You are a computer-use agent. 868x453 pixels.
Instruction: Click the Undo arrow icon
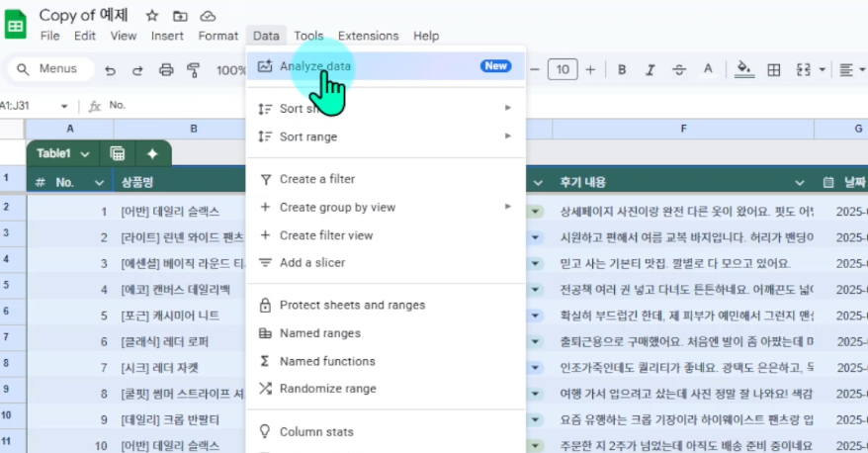110,70
